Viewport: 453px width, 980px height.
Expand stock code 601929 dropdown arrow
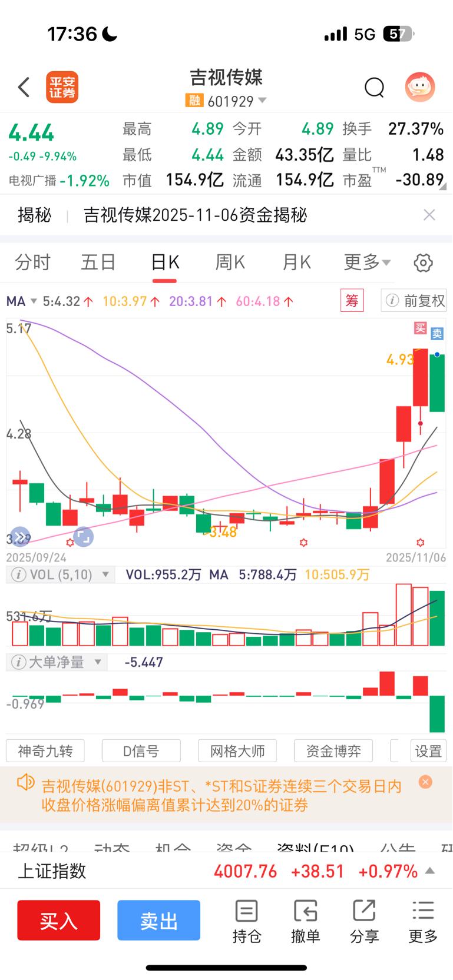click(263, 101)
